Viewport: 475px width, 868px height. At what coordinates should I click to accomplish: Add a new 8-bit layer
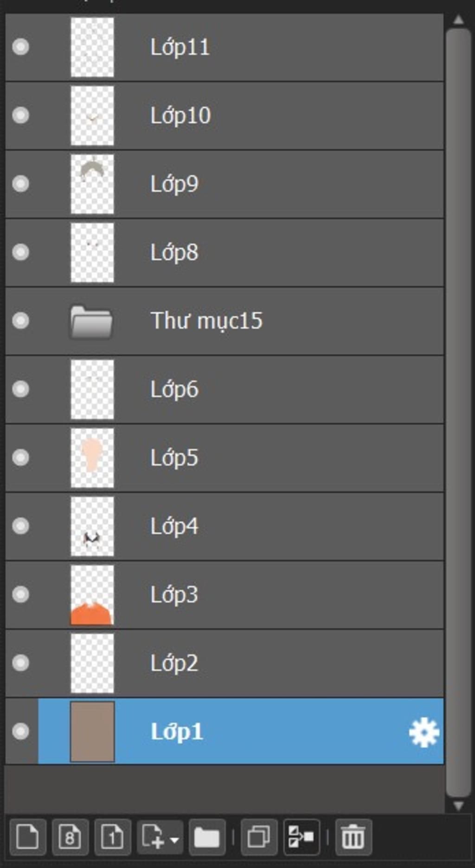coord(70,837)
